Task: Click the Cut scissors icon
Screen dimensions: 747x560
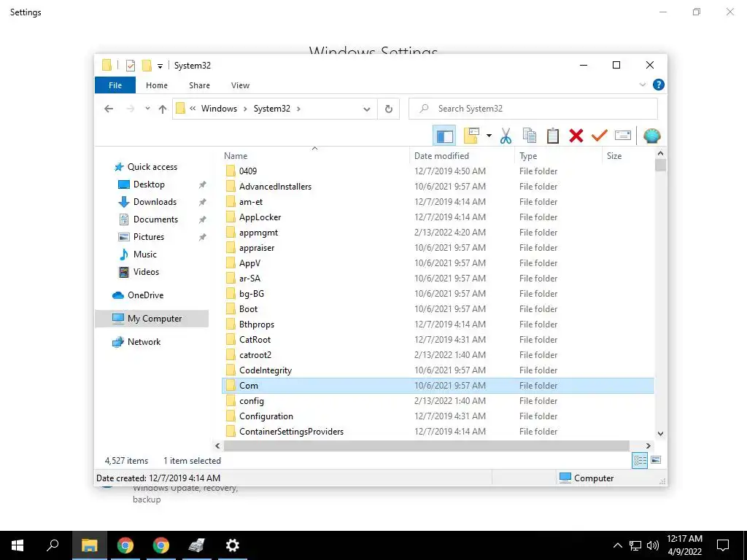Action: pos(506,136)
